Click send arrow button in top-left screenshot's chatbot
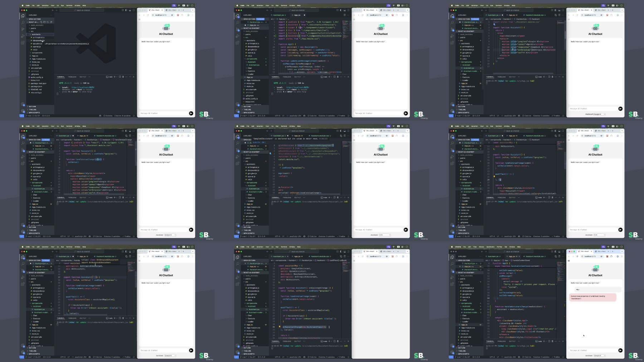Image resolution: width=644 pixels, height=362 pixels. [x=191, y=113]
